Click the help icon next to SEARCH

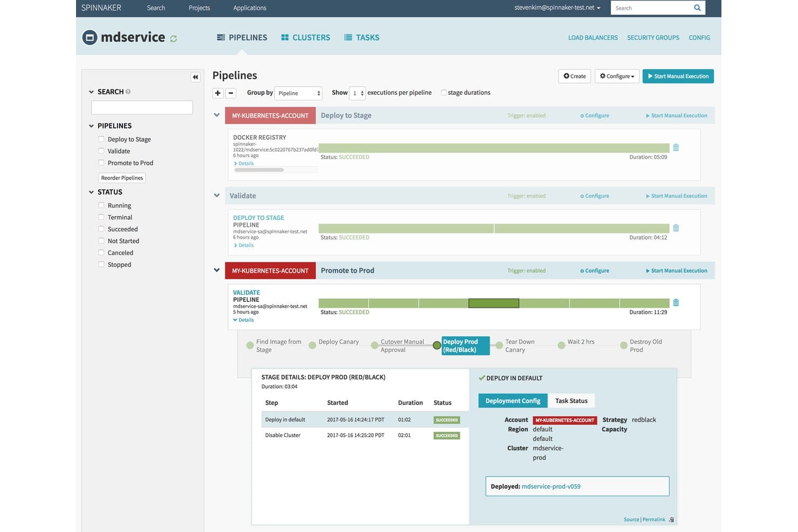click(128, 92)
